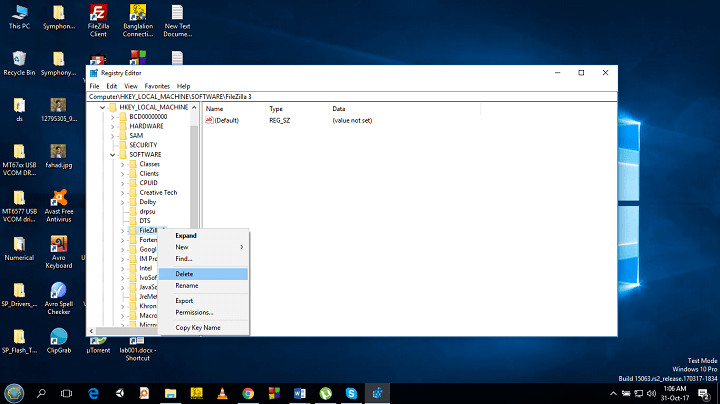Collapse the SOFTWARE key tree arrow
The image size is (720, 404).
click(112, 154)
